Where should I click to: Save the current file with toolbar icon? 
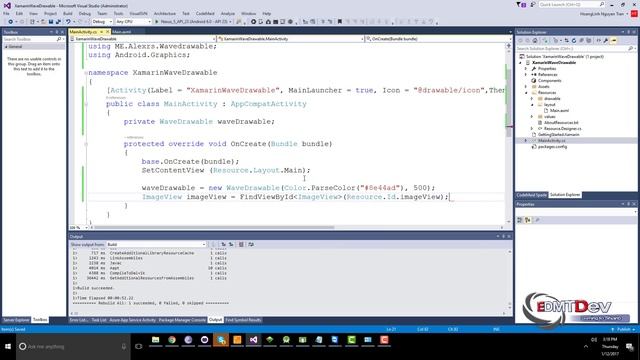click(51, 22)
